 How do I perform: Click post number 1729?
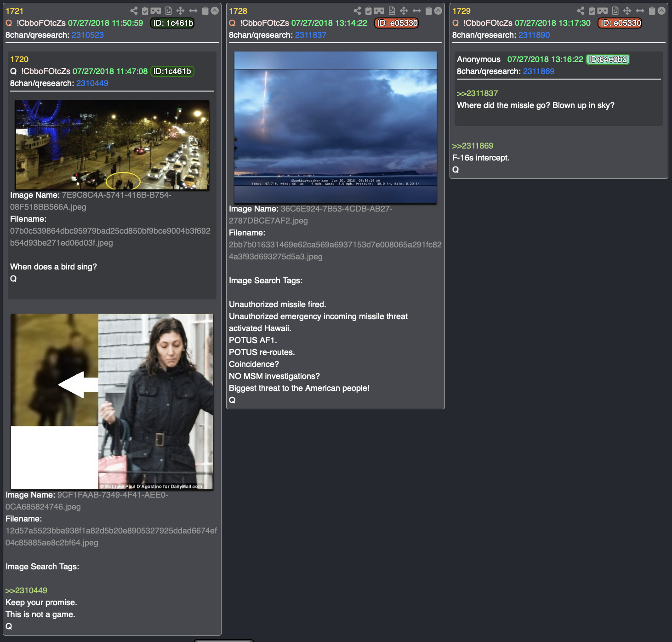(461, 11)
